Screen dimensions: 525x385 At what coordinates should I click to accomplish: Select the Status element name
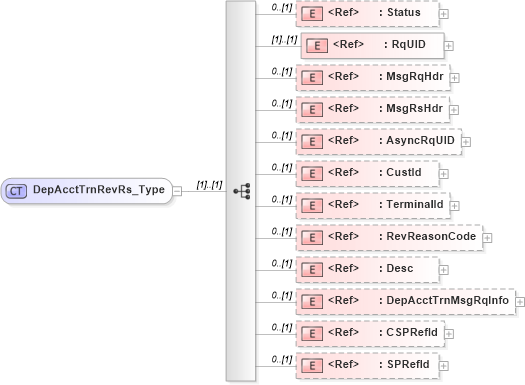pyautogui.click(x=404, y=12)
